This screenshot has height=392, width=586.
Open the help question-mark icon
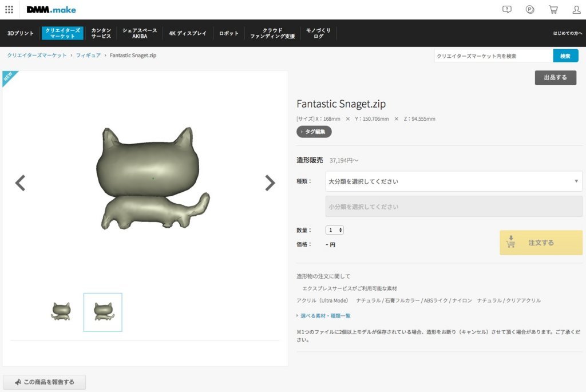[x=507, y=10]
